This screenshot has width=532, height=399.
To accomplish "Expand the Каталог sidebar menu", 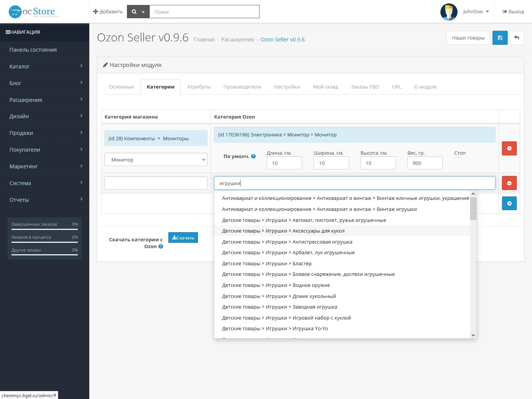I will [x=44, y=66].
